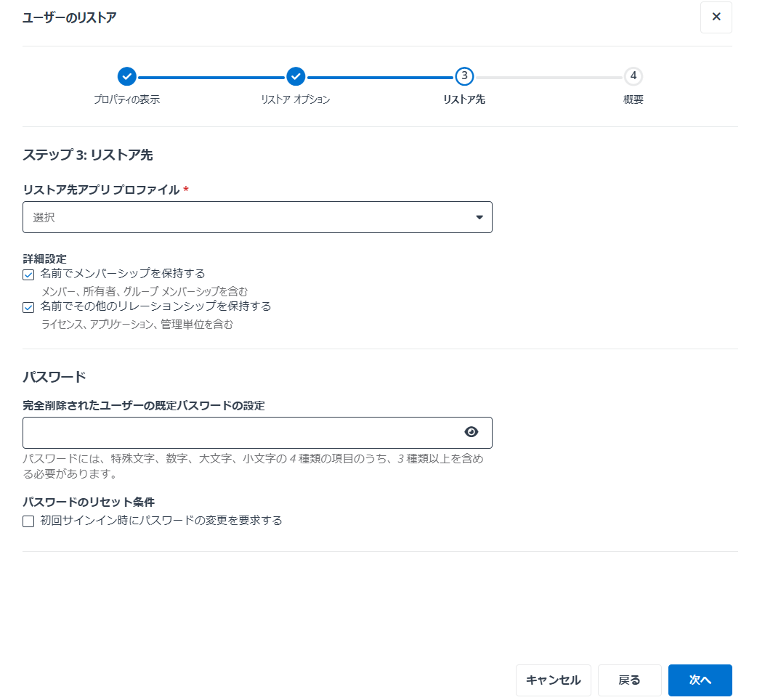Click the キャンセル button
This screenshot has width=757, height=700.
click(x=554, y=680)
